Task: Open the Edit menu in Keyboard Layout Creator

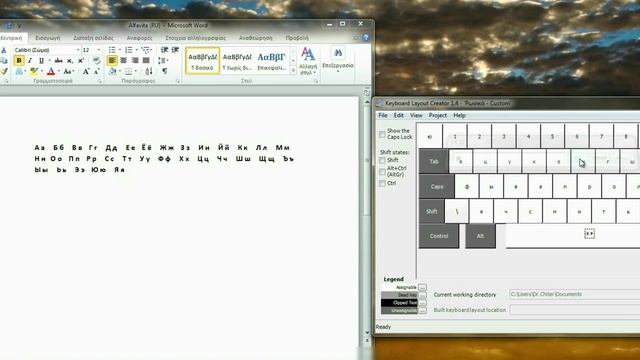Action: pyautogui.click(x=398, y=116)
